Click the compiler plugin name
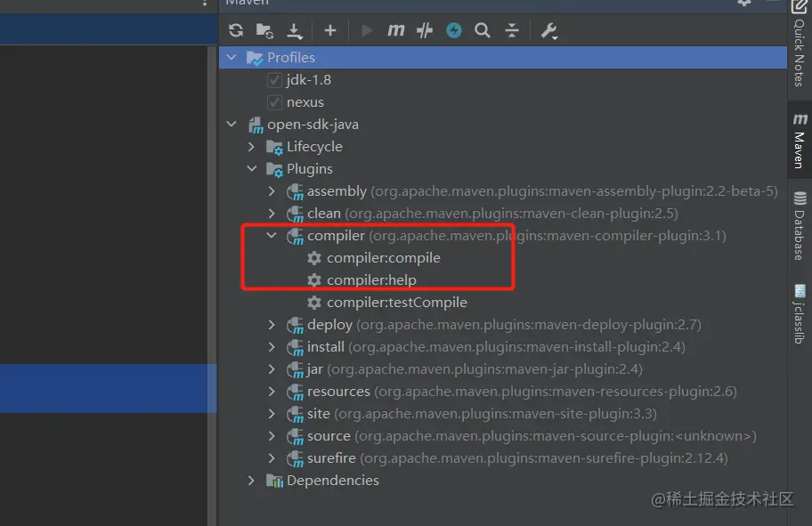This screenshot has height=526, width=812. pos(336,236)
